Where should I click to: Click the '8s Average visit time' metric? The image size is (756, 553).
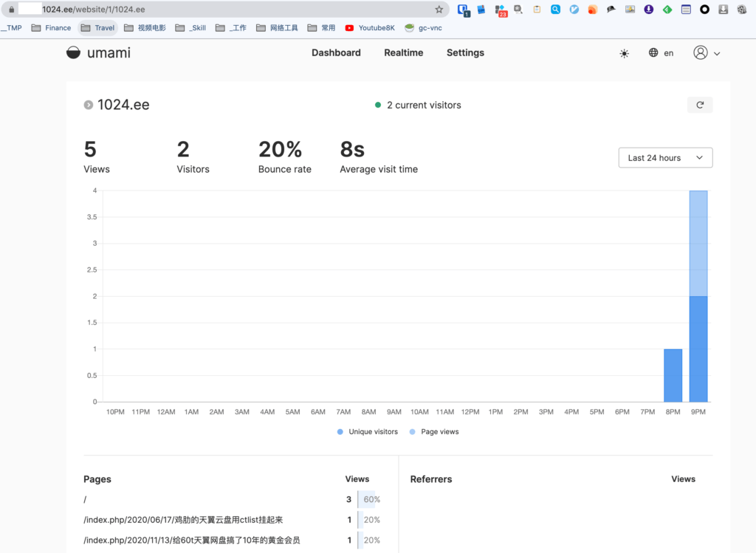(379, 157)
